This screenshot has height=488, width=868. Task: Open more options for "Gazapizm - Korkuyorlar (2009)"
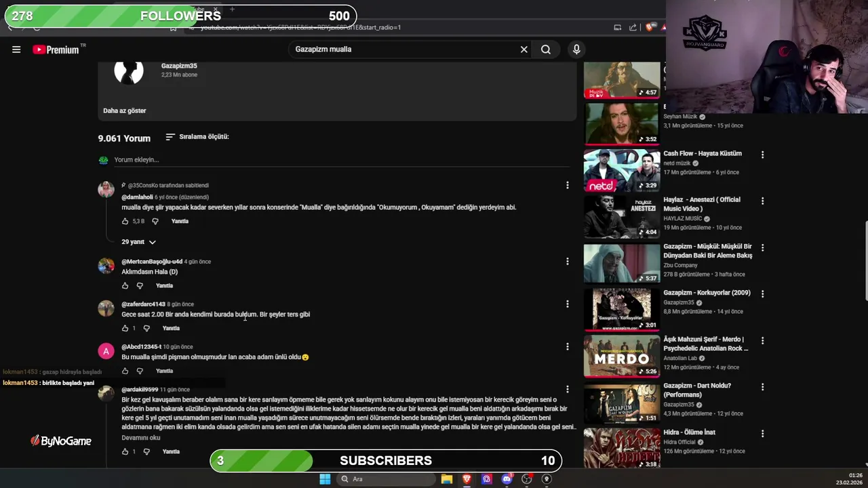pyautogui.click(x=762, y=294)
